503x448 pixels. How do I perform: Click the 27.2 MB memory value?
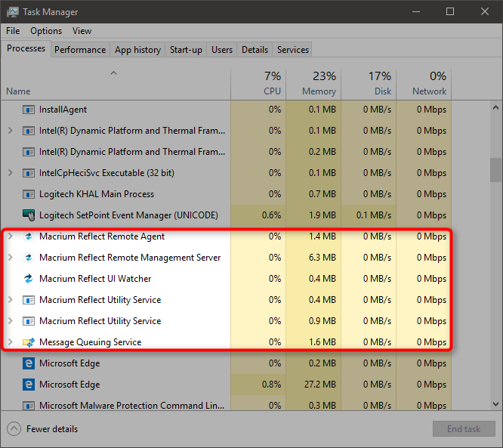click(319, 385)
